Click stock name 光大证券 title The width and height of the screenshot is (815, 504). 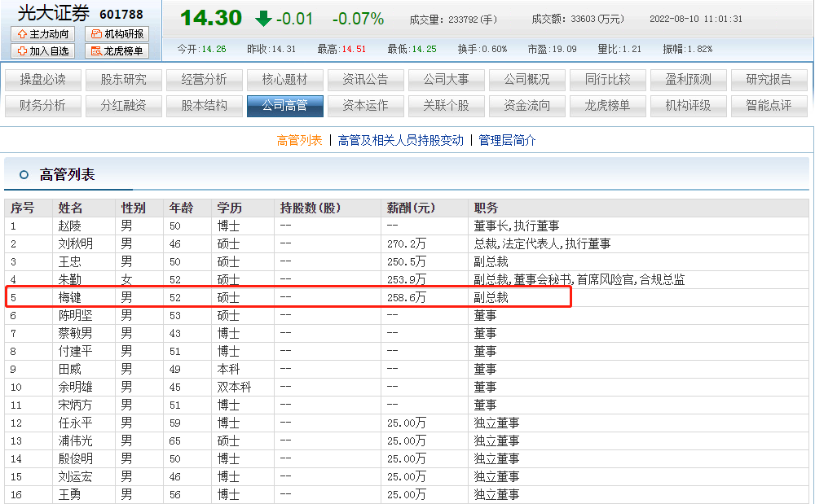tap(54, 14)
